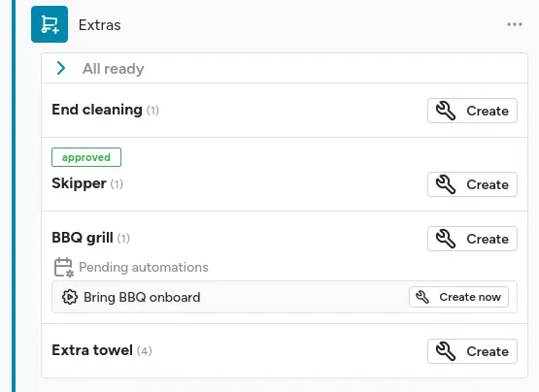Create task for End cleaning
This screenshot has height=392, width=539.
[x=472, y=111]
